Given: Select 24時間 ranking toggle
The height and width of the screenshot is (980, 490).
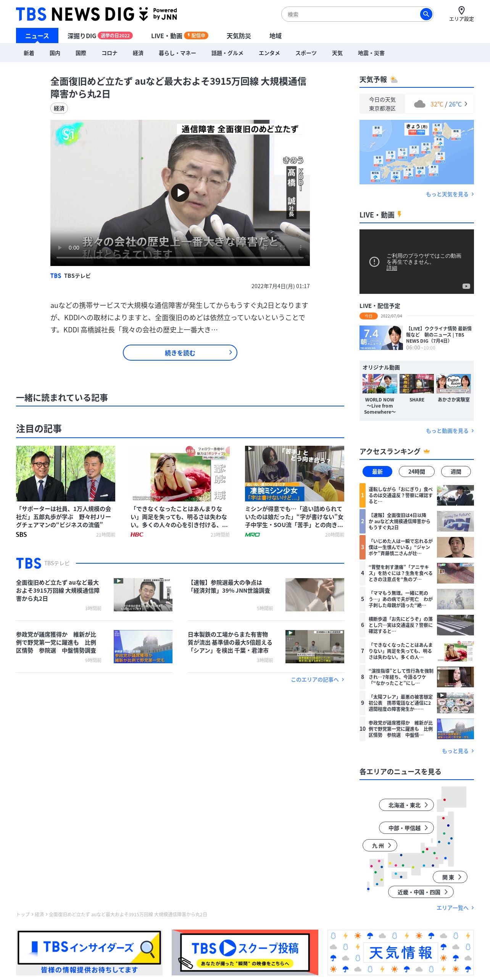Looking at the screenshot, I should coord(417,472).
